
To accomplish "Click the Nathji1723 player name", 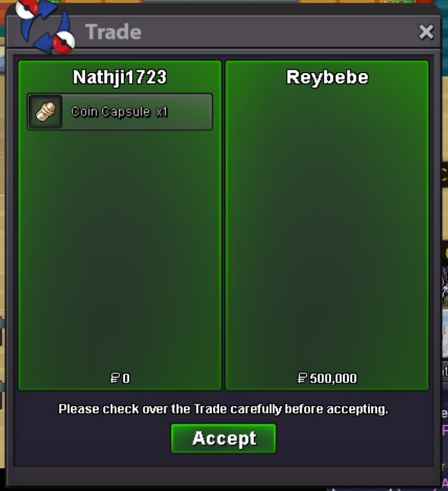I will coord(120,78).
